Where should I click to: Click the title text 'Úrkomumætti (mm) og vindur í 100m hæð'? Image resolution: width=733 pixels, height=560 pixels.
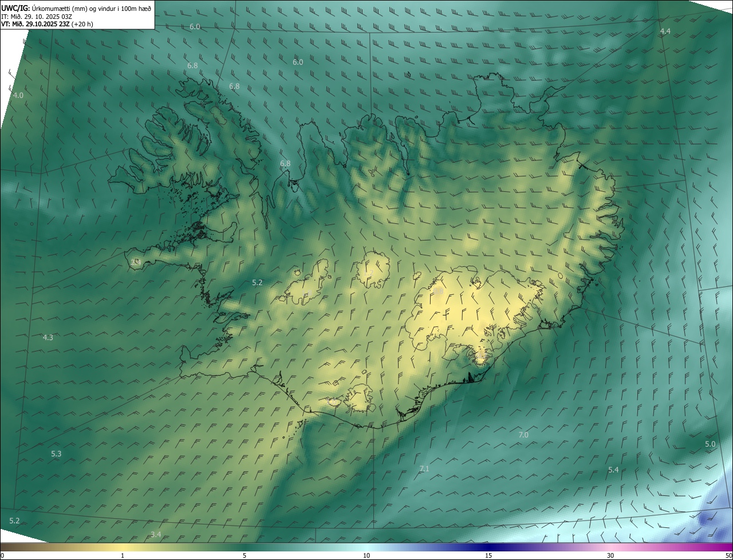pyautogui.click(x=92, y=8)
